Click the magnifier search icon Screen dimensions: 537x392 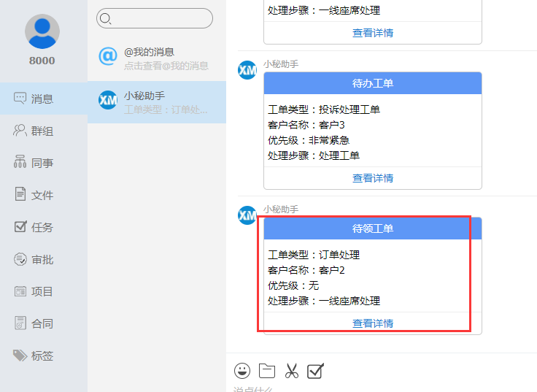[106, 18]
